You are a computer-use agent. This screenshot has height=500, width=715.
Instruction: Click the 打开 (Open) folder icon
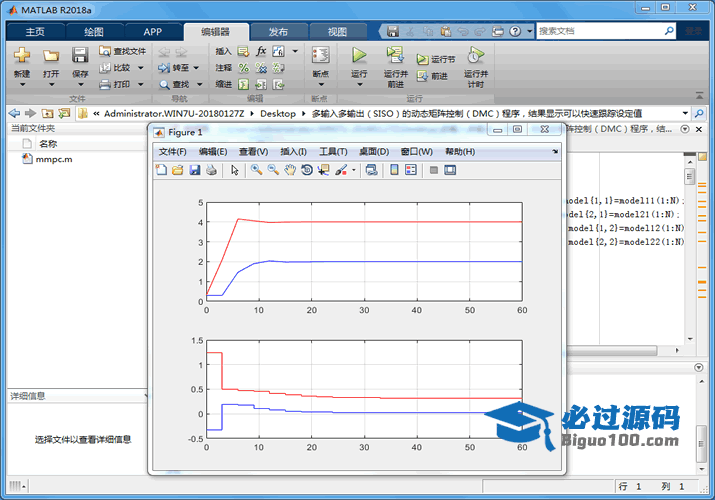(x=51, y=56)
